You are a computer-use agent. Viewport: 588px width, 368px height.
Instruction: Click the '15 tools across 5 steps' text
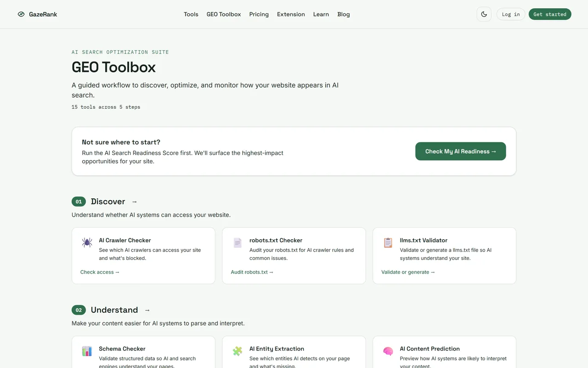tap(106, 107)
